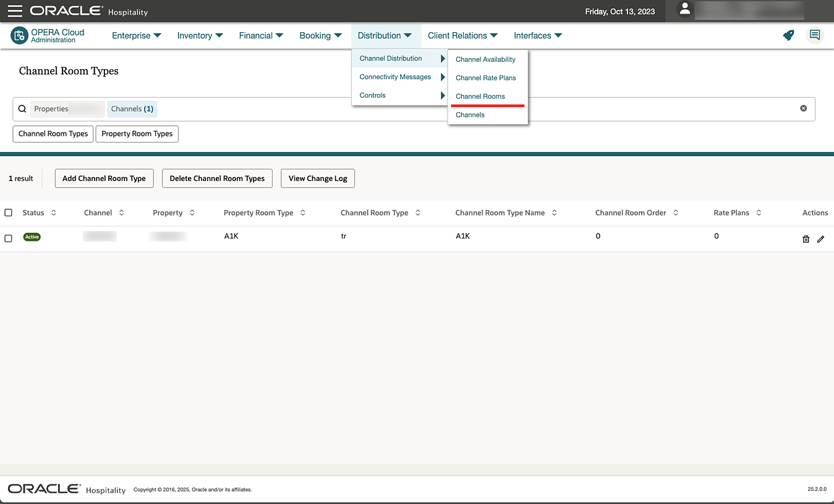This screenshot has width=834, height=504.
Task: Open the chat messages icon
Action: click(815, 35)
